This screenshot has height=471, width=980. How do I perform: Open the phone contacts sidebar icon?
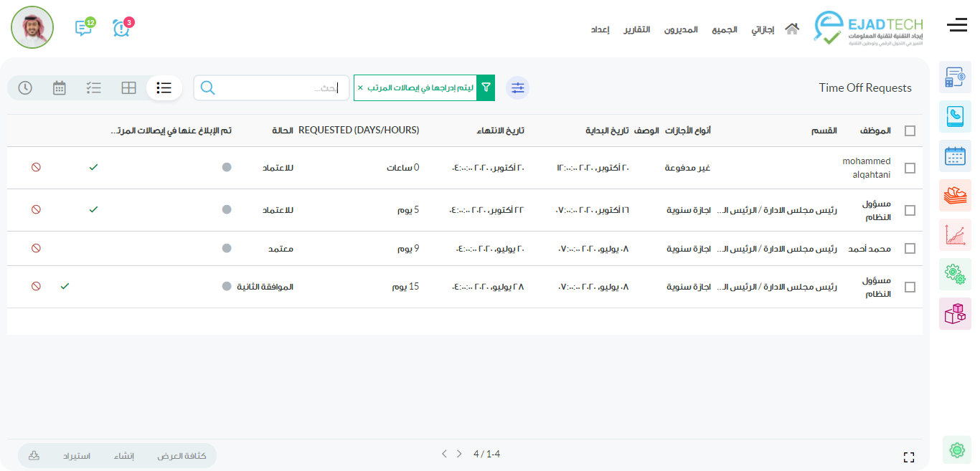coord(955,116)
